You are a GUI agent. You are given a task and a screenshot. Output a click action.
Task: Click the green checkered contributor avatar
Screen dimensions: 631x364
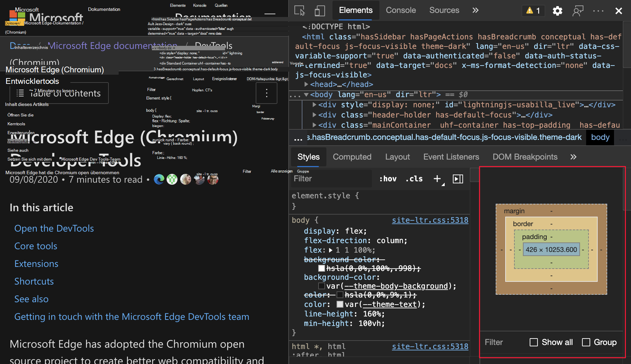pos(172,179)
